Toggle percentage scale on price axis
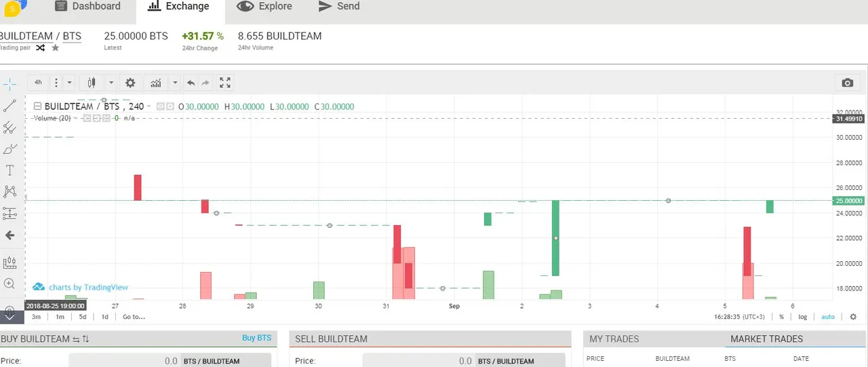Image resolution: width=868 pixels, height=367 pixels. point(781,317)
